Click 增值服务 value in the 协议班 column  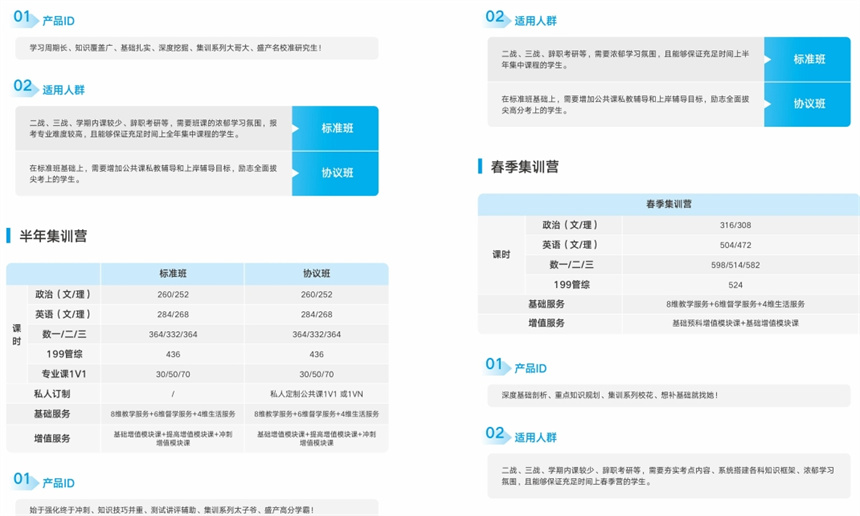pyautogui.click(x=316, y=438)
